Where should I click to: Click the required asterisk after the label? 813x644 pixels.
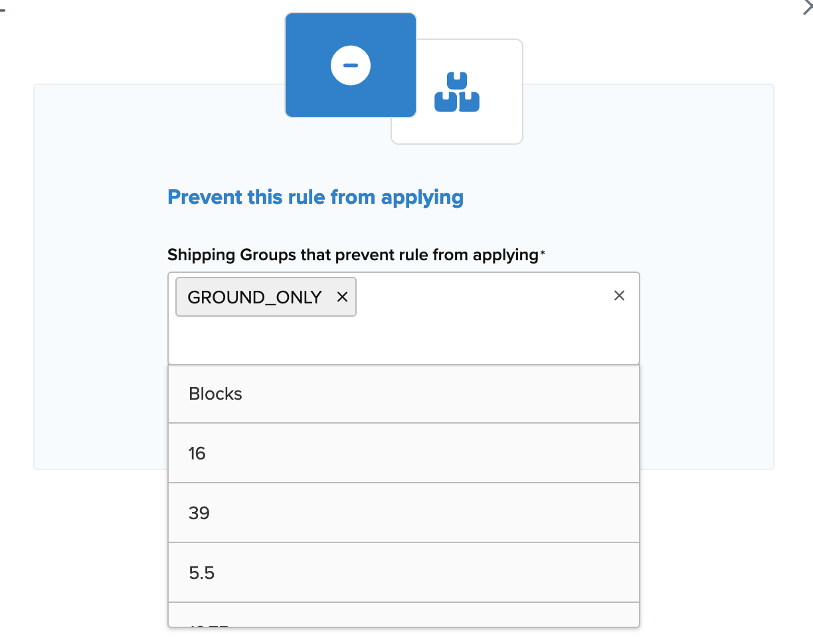pyautogui.click(x=543, y=253)
